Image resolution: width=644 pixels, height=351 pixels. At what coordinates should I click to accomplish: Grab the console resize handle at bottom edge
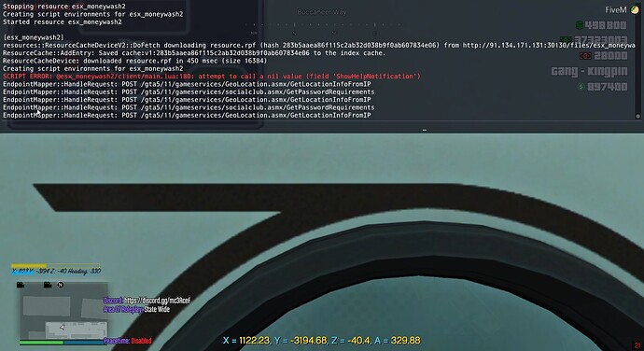pos(425,131)
